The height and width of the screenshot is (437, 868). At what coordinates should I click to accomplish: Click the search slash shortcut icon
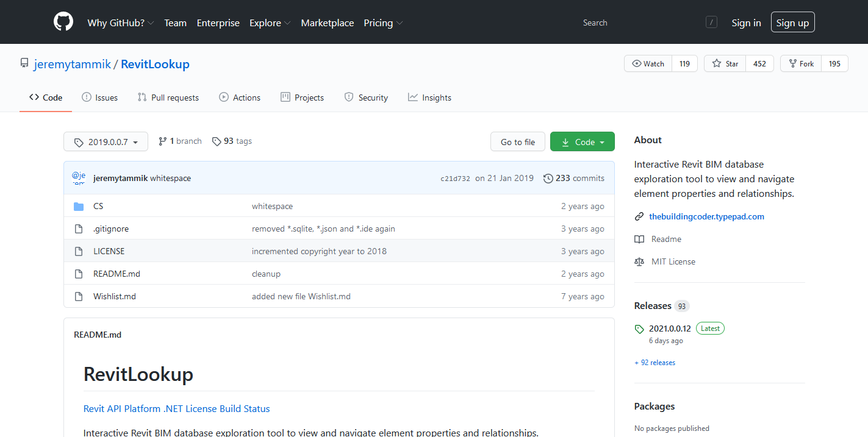coord(711,23)
